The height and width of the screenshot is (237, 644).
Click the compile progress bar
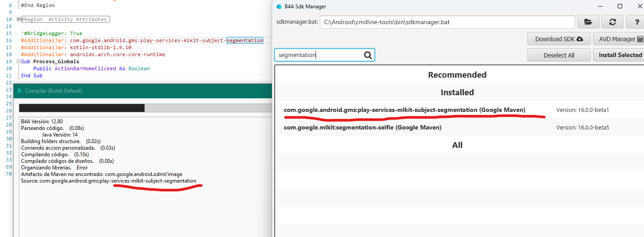click(x=145, y=108)
